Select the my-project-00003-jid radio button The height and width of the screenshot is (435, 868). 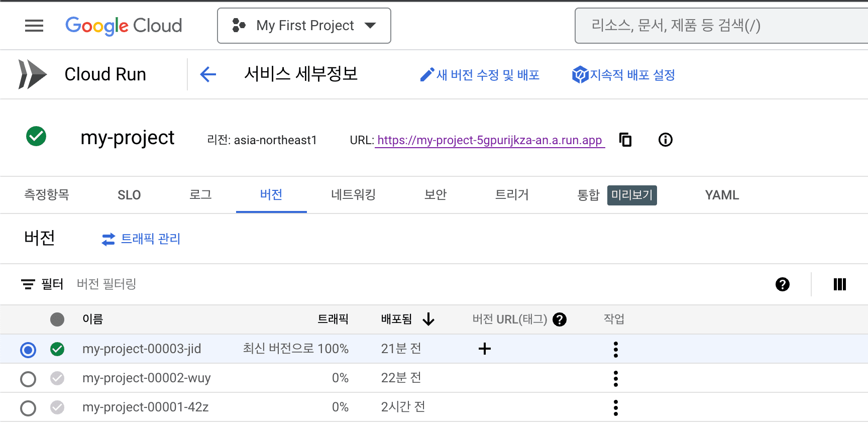coord(28,350)
